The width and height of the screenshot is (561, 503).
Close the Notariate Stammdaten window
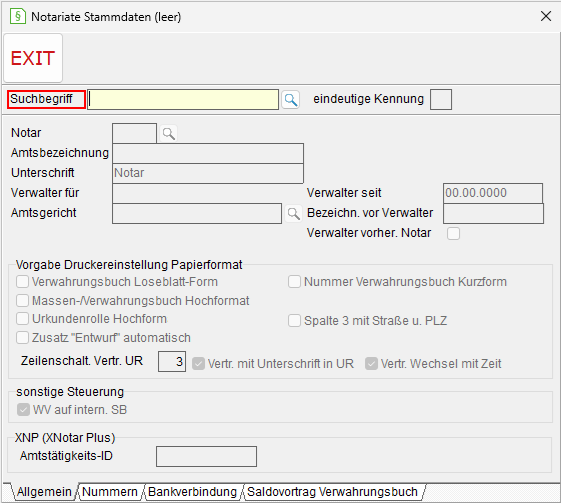(x=546, y=16)
